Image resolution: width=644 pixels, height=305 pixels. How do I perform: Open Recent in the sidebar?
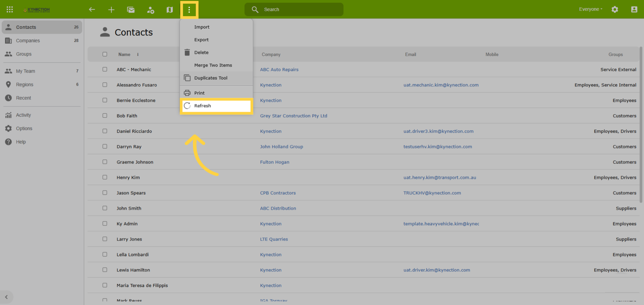coord(42,98)
